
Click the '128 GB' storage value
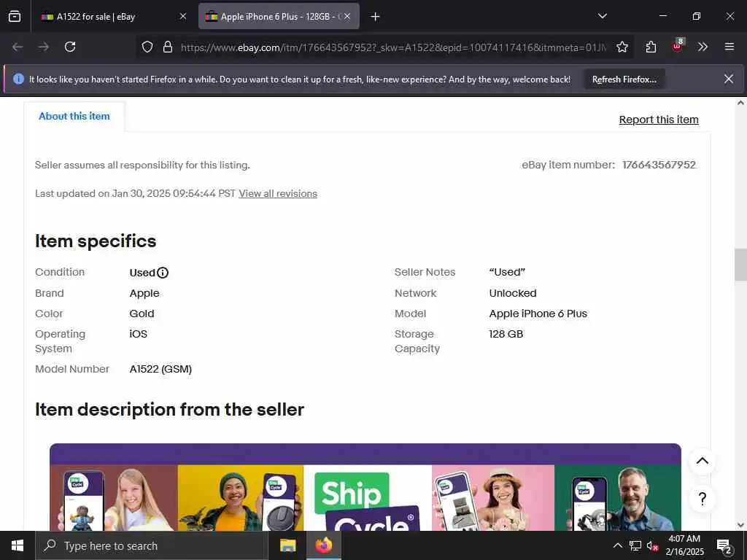pyautogui.click(x=506, y=334)
